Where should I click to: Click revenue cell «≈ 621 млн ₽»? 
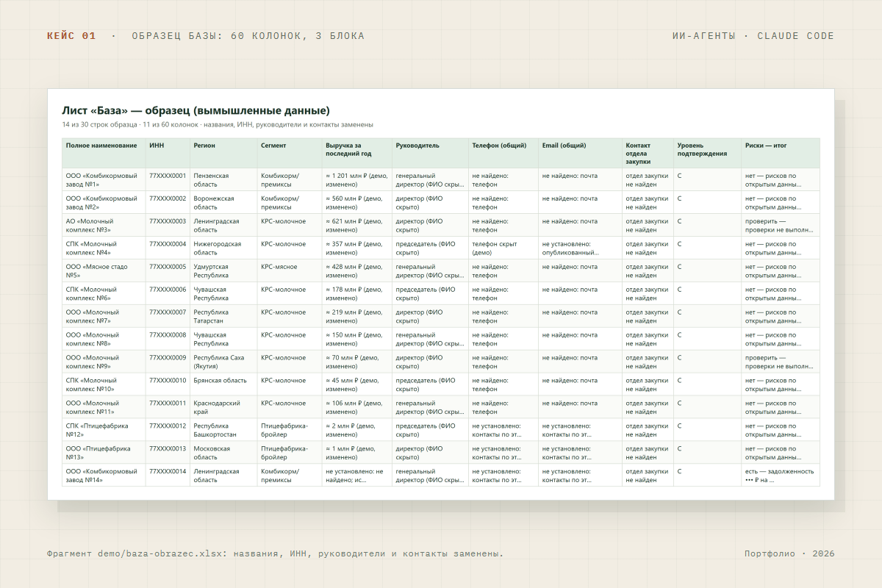(x=357, y=226)
